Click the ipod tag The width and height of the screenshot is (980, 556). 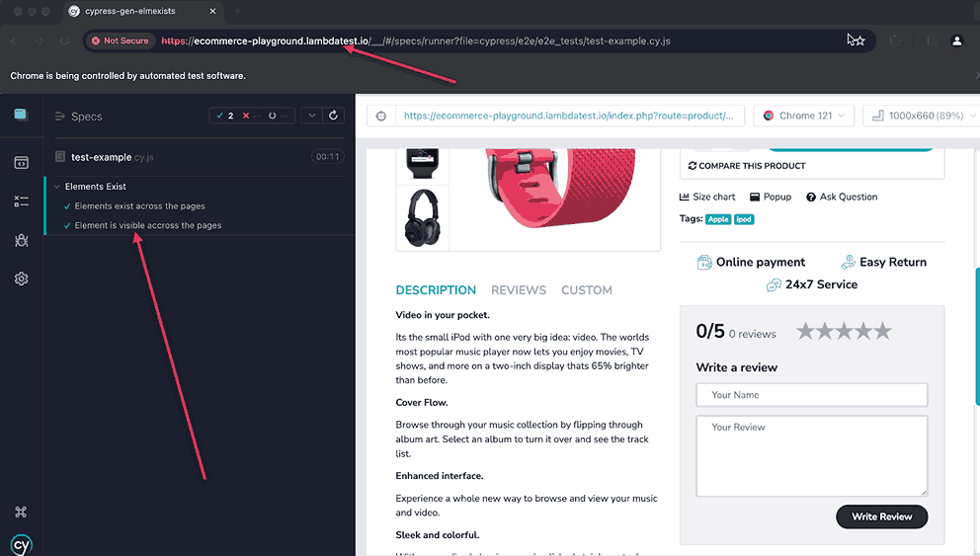tap(744, 219)
